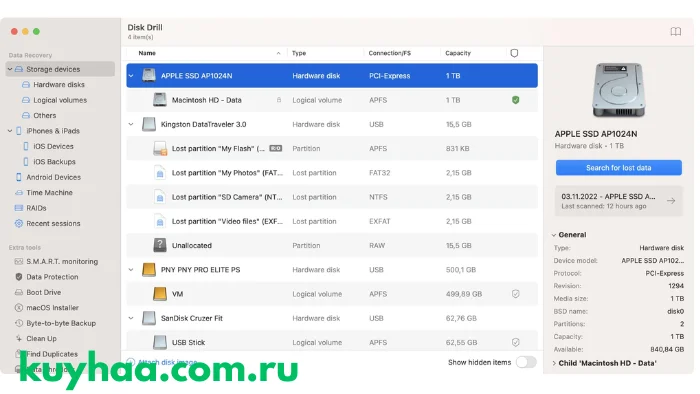700x394 pixels.
Task: Toggle protection shield for VM volume
Action: point(516,294)
